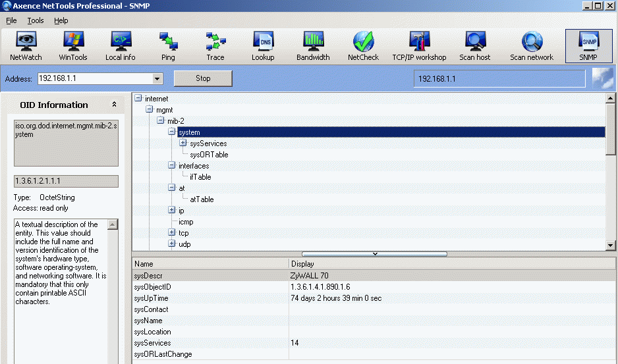This screenshot has width=618, height=364.
Task: Select the sysORTable tree item
Action: 209,155
